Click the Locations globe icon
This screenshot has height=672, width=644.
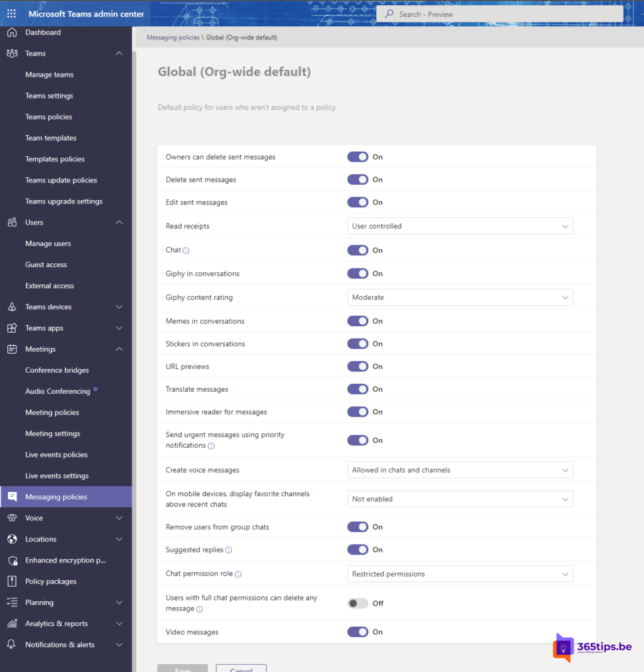tap(12, 539)
